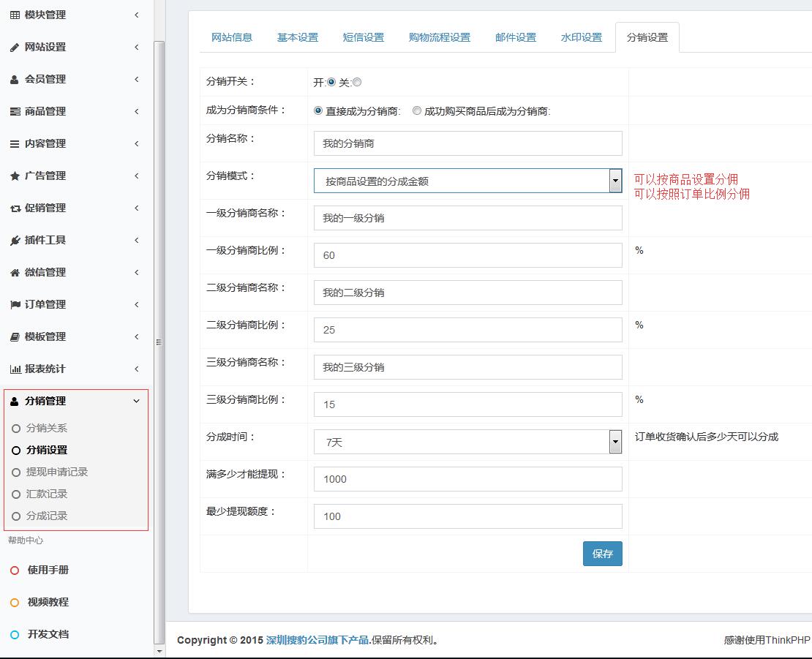812x659 pixels.
Task: Click the flag icon beside 订单管理
Action: pyautogui.click(x=15, y=305)
